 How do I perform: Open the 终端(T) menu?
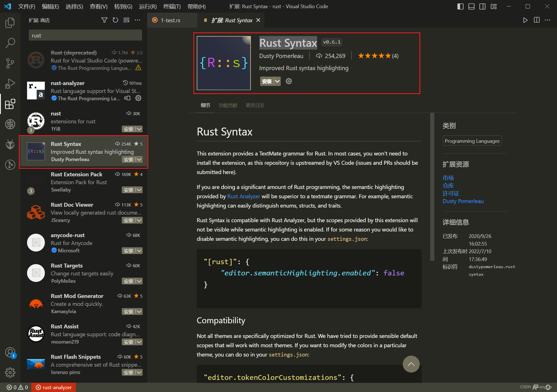point(172,6)
